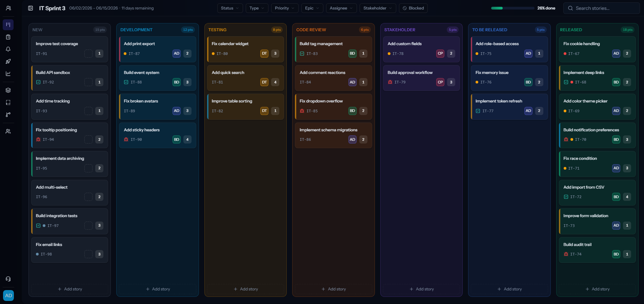Click the Search stories field
Viewport: 644px width, 304px height.
coord(601,8)
